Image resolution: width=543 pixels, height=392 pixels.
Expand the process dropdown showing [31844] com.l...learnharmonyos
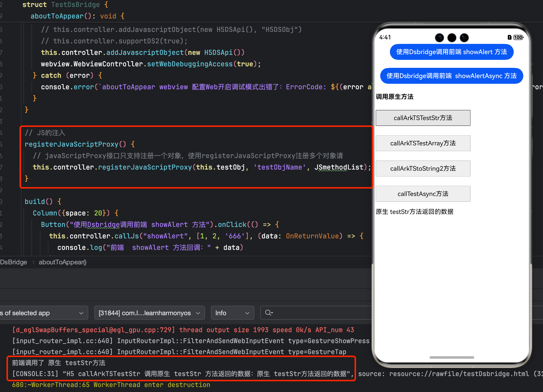pos(149,313)
